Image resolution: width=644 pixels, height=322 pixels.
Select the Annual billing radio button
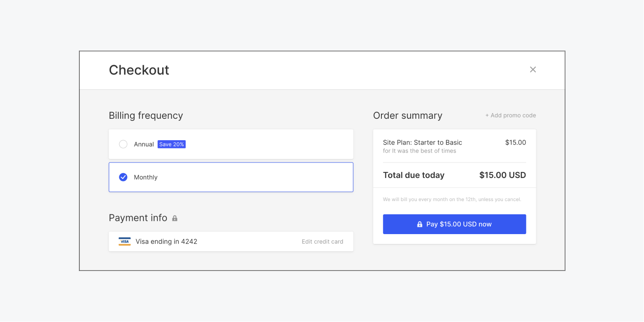pyautogui.click(x=123, y=144)
